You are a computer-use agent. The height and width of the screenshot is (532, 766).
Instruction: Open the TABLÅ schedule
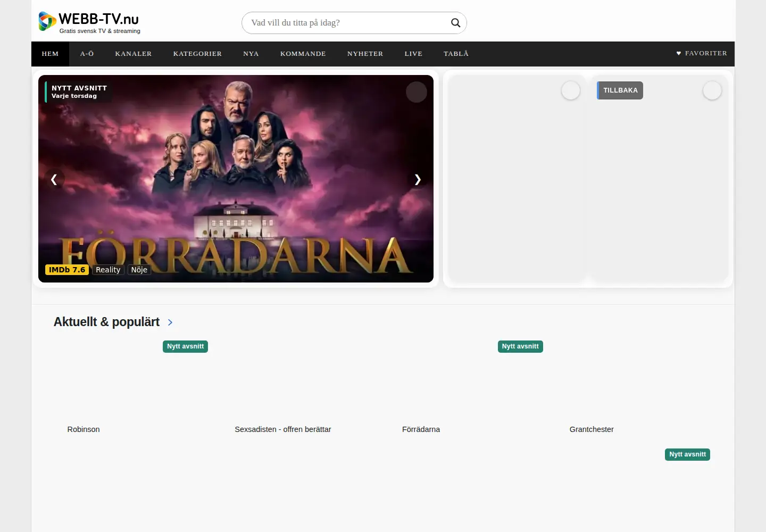(456, 54)
